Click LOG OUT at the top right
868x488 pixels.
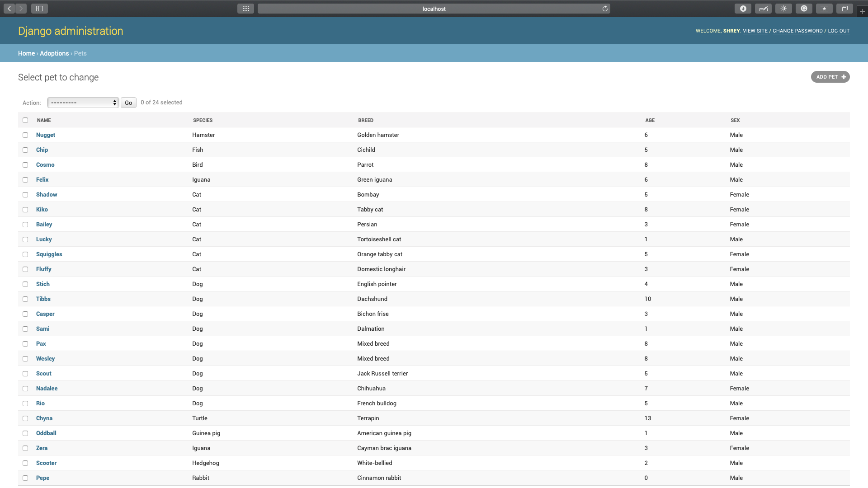[839, 31]
